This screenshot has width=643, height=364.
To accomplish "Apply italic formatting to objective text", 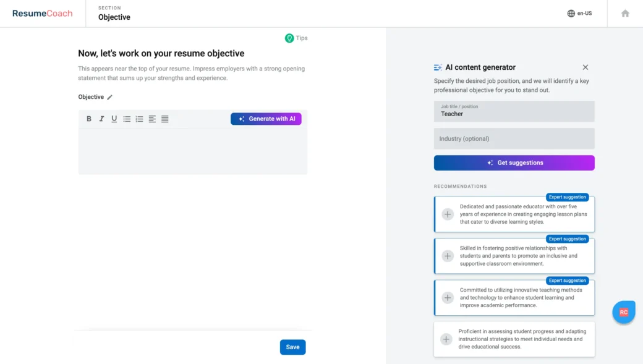I will click(x=101, y=119).
